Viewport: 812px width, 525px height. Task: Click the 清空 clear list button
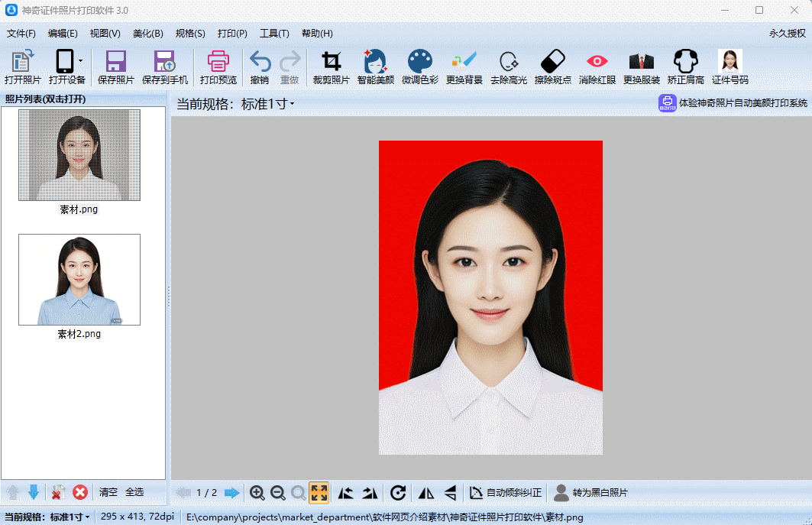click(108, 492)
